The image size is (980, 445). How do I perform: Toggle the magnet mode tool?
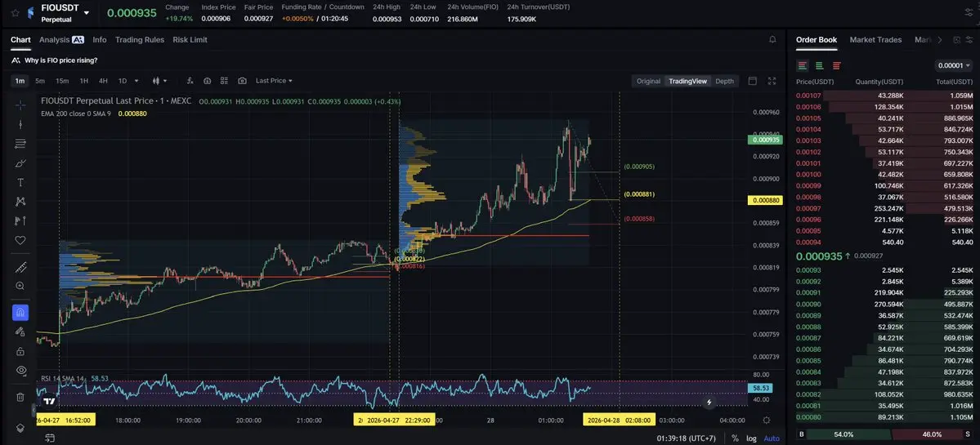pyautogui.click(x=20, y=312)
